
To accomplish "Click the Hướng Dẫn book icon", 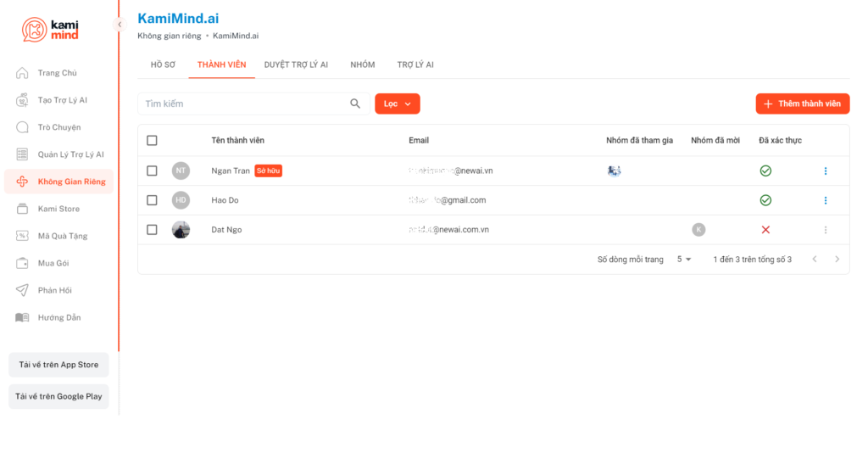I will pos(22,316).
